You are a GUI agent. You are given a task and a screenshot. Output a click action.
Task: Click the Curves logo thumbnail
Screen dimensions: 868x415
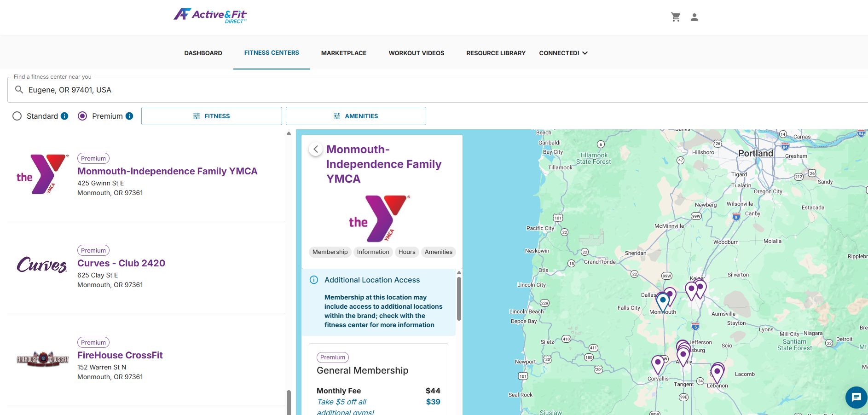pos(42,265)
